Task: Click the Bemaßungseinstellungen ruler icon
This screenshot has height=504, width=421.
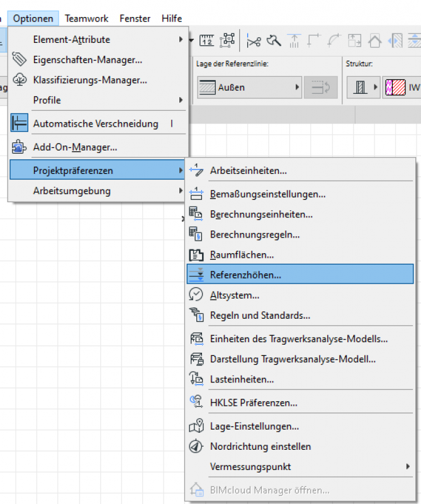Action: pos(196,195)
